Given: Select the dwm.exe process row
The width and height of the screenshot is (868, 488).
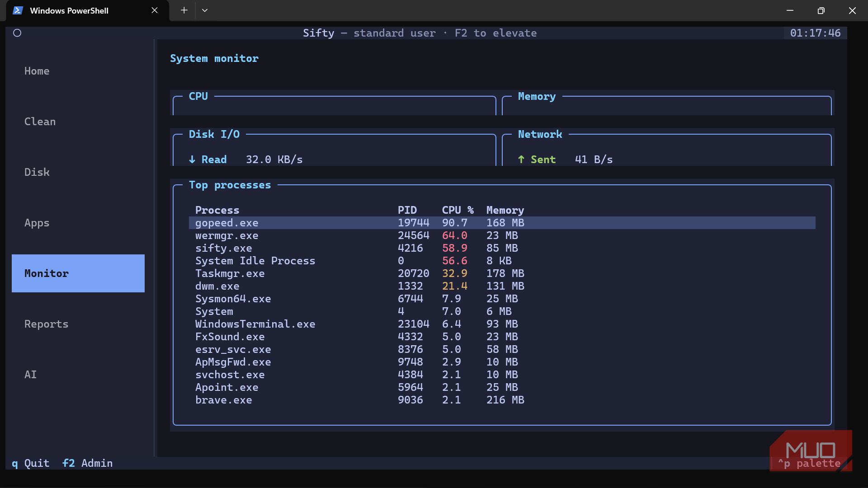Looking at the screenshot, I should click(502, 286).
